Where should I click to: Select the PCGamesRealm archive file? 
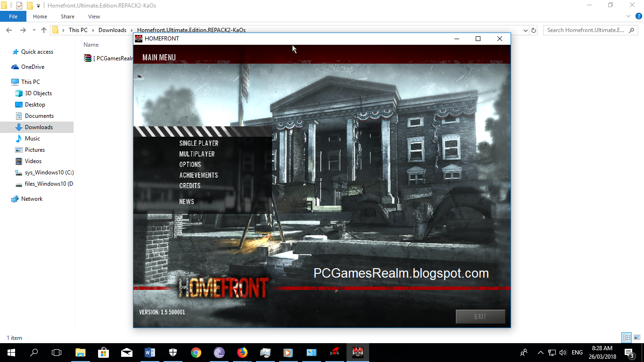pos(108,58)
